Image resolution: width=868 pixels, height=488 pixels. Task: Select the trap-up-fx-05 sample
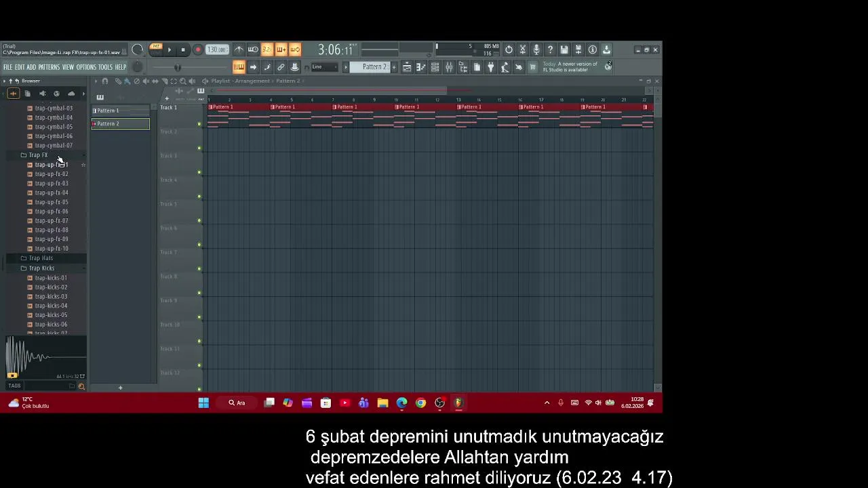52,202
